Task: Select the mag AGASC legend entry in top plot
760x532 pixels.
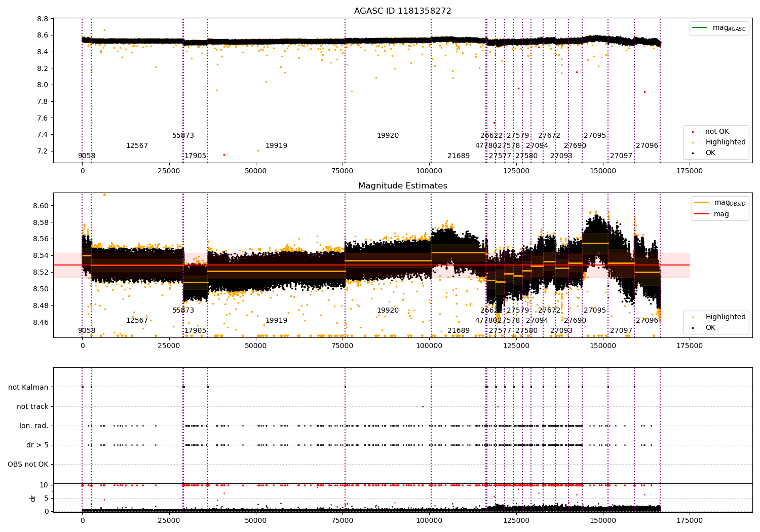Action: [x=719, y=28]
